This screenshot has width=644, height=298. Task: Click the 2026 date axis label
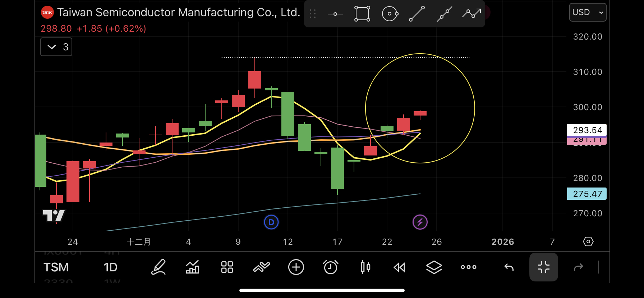(503, 242)
